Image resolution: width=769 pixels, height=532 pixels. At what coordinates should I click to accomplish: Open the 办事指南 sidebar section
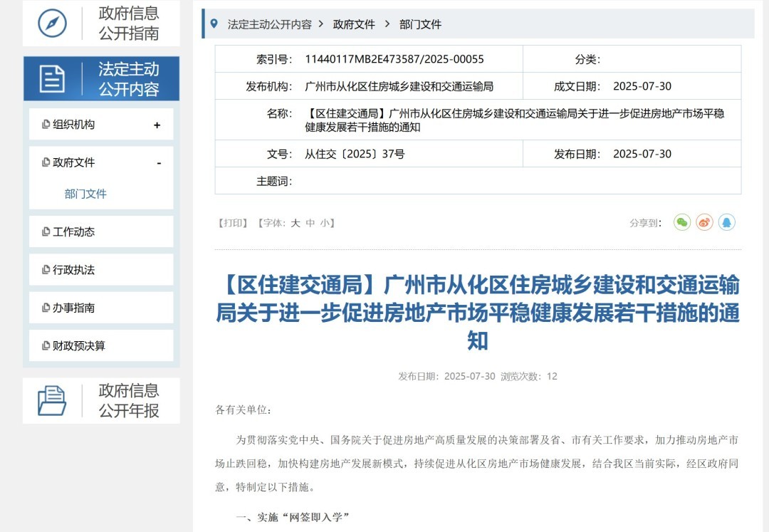[101, 308]
